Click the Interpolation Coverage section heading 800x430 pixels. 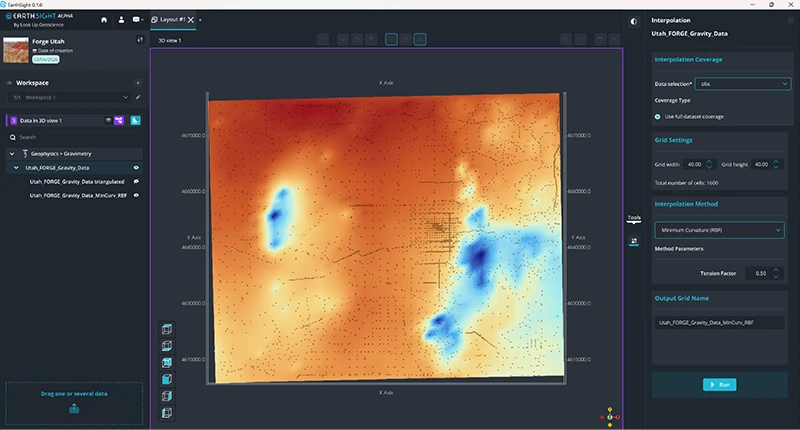tap(688, 60)
